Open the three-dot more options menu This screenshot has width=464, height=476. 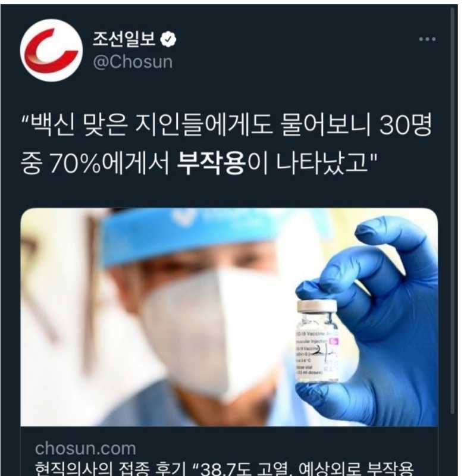[427, 39]
